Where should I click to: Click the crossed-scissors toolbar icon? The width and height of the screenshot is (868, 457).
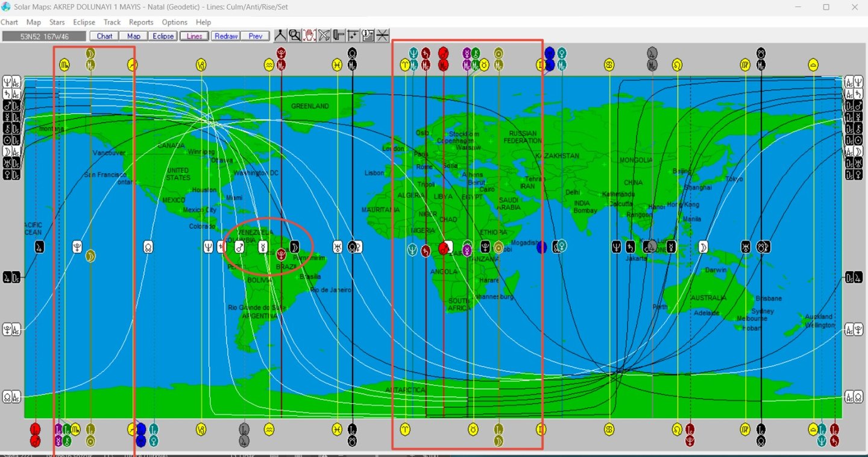tap(324, 36)
